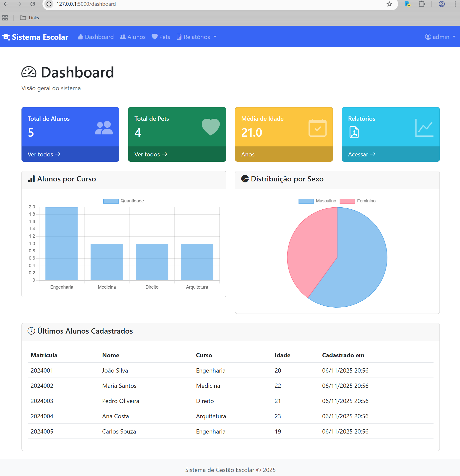Open the browser profile icon
The height and width of the screenshot is (476, 460).
pos(442,4)
